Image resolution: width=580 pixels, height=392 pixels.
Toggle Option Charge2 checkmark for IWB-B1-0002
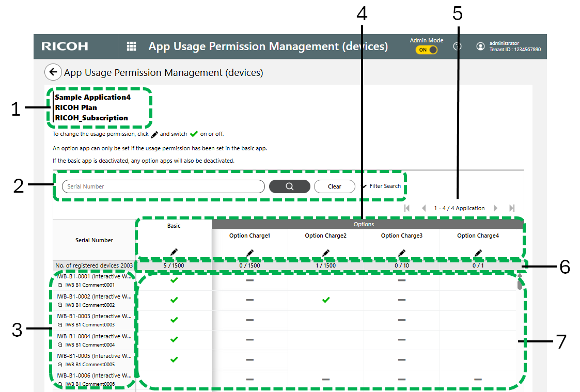(x=326, y=300)
